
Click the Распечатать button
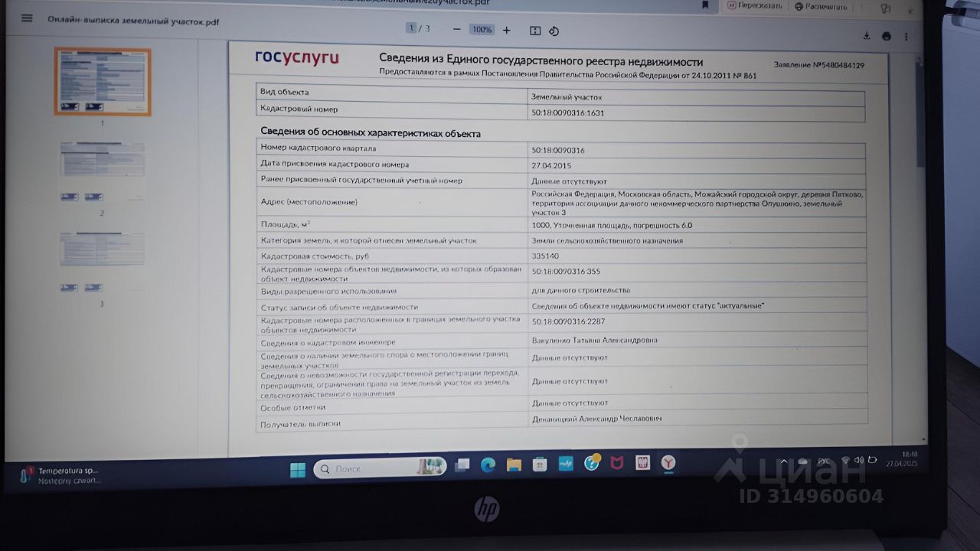coord(822,6)
